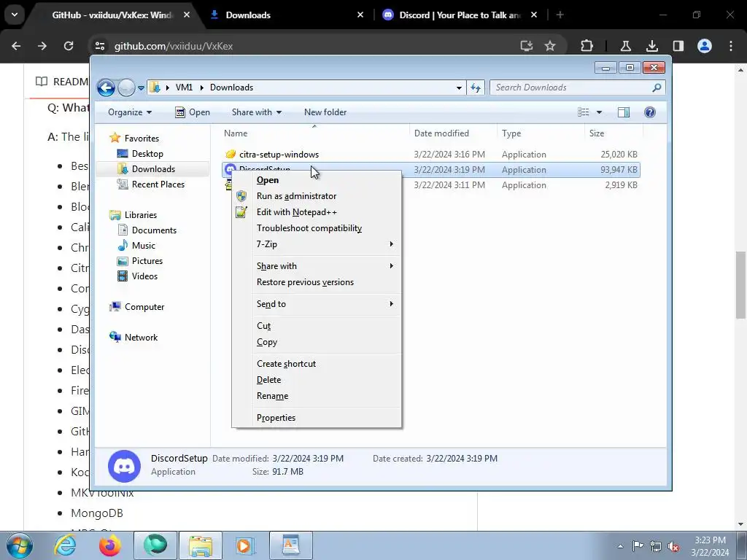747x560 pixels.
Task: Launch Firefox from the taskbar
Action: (x=109, y=545)
